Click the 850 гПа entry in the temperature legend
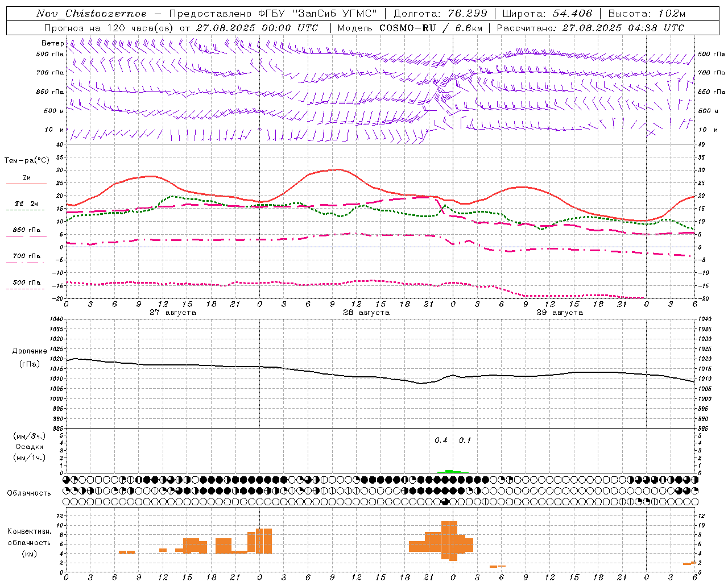 [x=26, y=230]
